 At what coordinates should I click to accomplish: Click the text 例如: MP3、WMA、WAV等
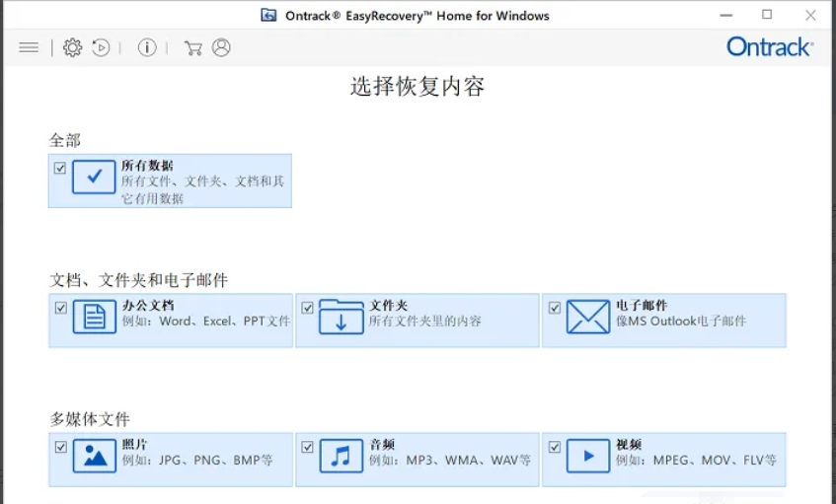click(x=450, y=461)
